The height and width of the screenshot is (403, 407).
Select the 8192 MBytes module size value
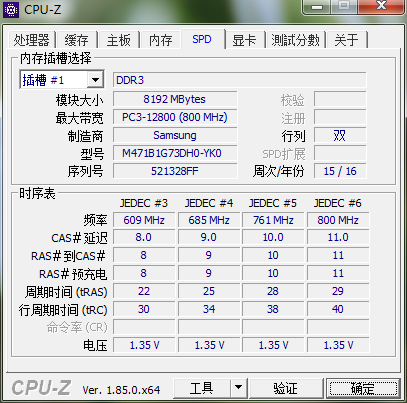175,99
